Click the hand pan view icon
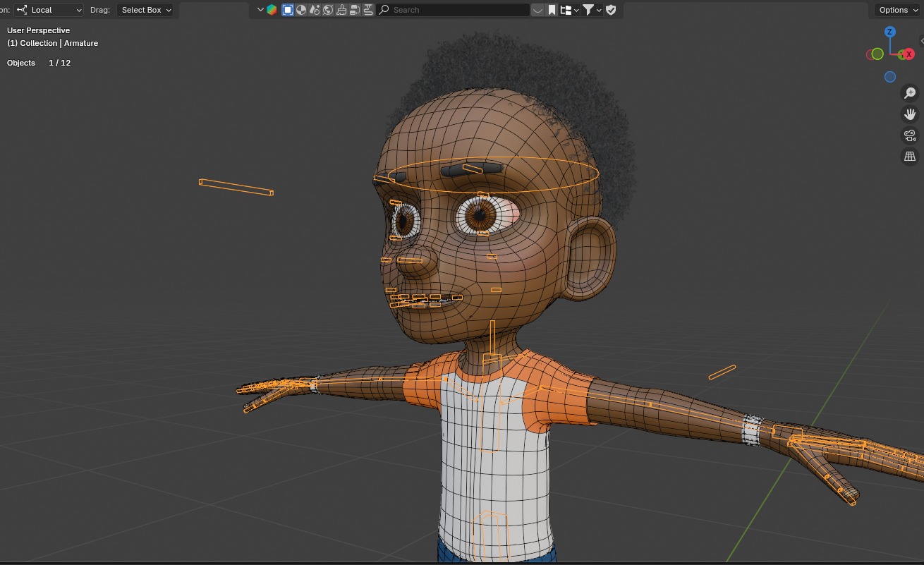 point(910,114)
